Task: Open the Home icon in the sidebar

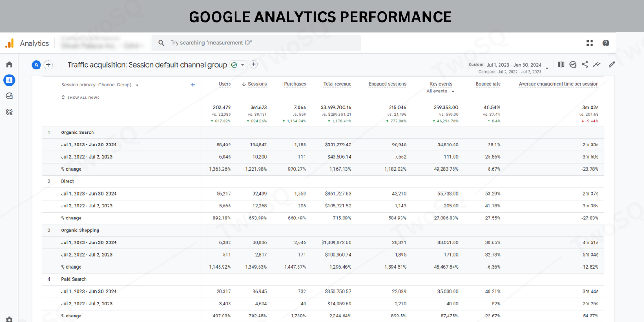Action: pyautogui.click(x=9, y=64)
